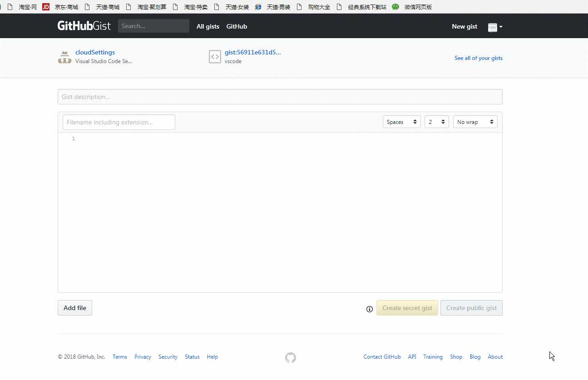Open the Help footer link
Screen dimensions: 588x380
point(212,357)
